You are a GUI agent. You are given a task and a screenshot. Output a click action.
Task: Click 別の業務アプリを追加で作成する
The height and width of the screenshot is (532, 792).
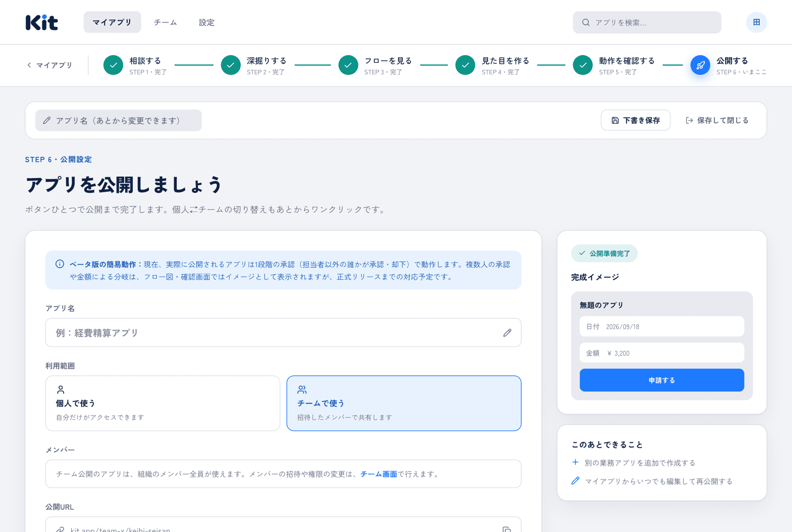[634, 463]
